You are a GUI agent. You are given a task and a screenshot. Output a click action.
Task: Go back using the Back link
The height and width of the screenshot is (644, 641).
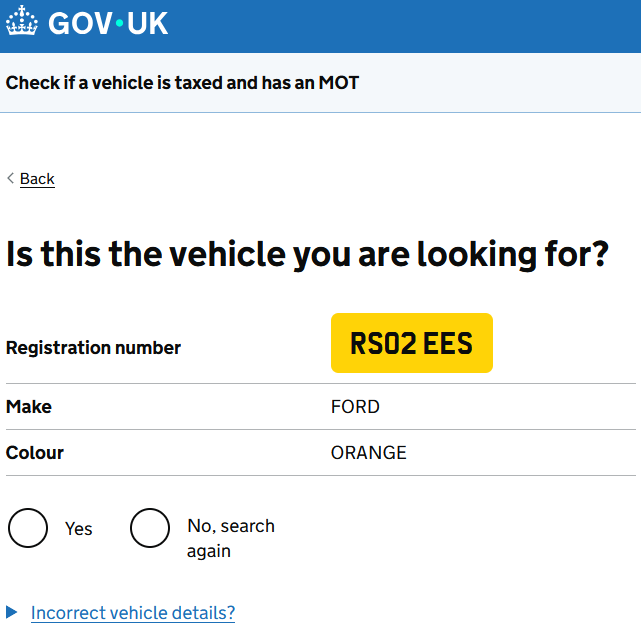click(x=37, y=179)
